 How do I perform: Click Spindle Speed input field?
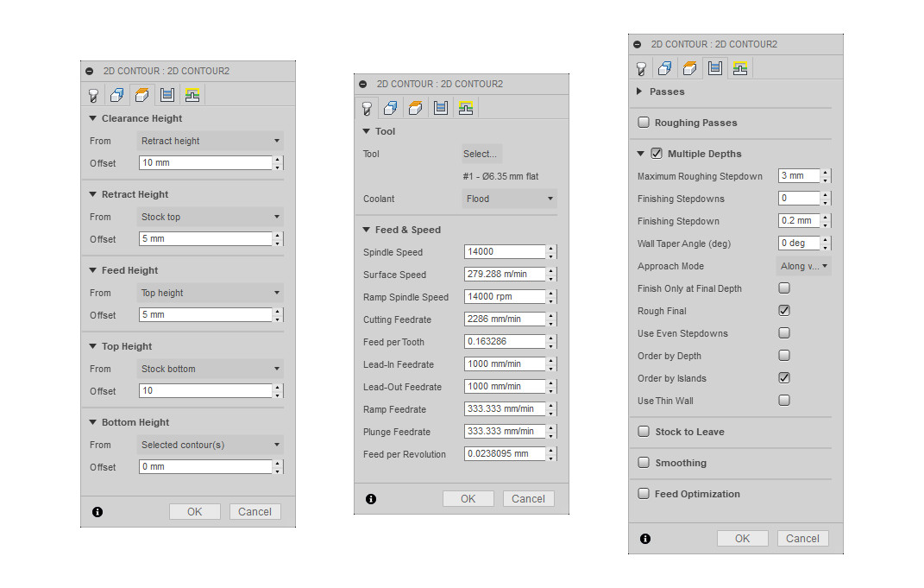tap(505, 252)
